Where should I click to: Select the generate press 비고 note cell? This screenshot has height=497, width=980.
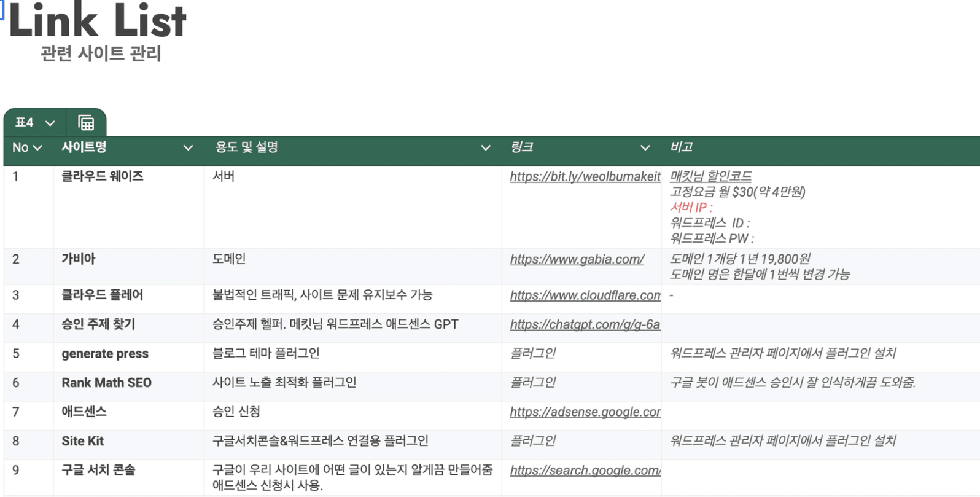821,357
